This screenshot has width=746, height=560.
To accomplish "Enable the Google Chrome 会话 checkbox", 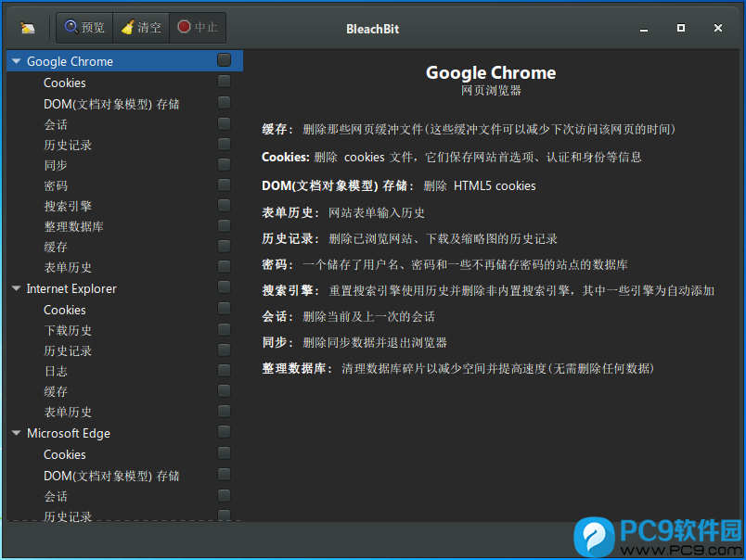I will [225, 123].
